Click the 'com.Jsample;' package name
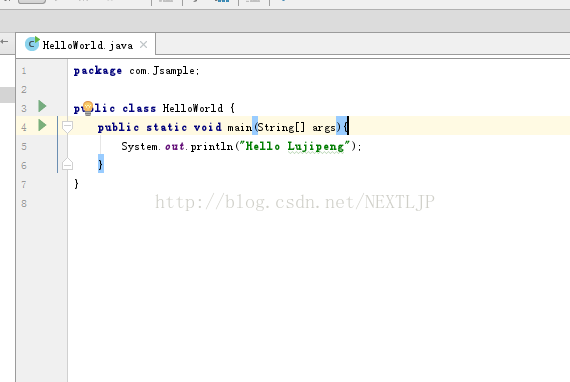The width and height of the screenshot is (570, 382). [x=164, y=71]
